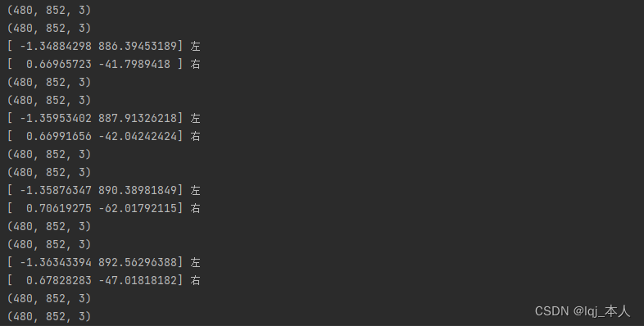Screen dimensions: 644x326
Task: Click the value -42.04242424 in the output
Action: pyautogui.click(x=138, y=136)
